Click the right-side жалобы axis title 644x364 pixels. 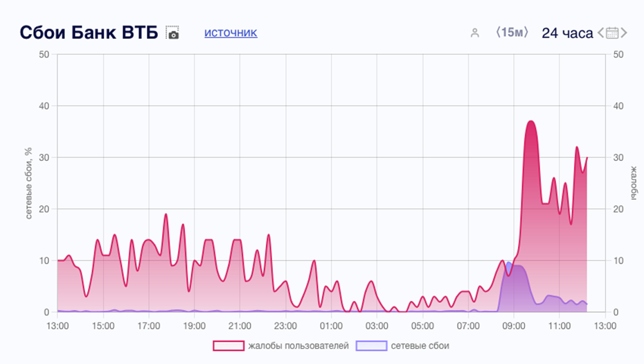click(x=634, y=183)
